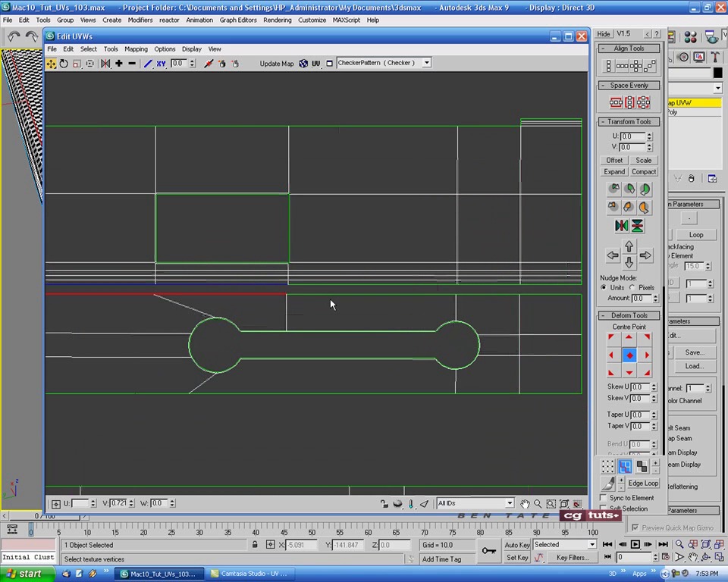The image size is (728, 582).
Task: Toggle Preview Quick Map Gizmo checkbox
Action: pos(635,527)
